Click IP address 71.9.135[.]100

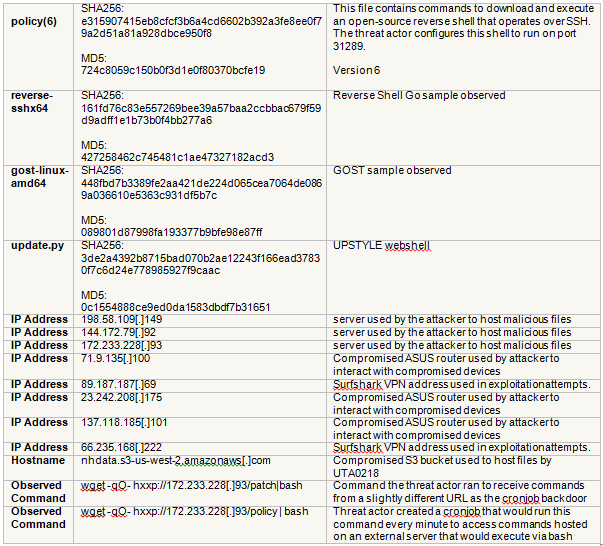point(116,358)
